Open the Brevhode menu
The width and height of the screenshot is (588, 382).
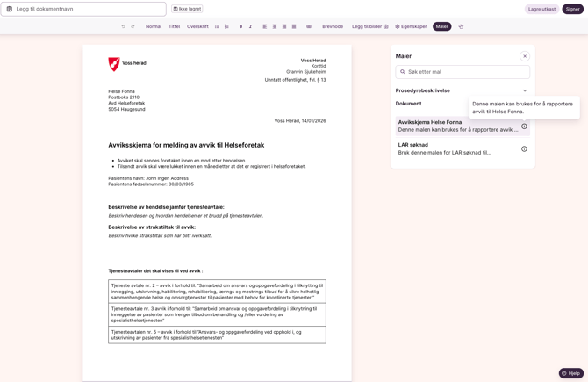click(x=333, y=26)
